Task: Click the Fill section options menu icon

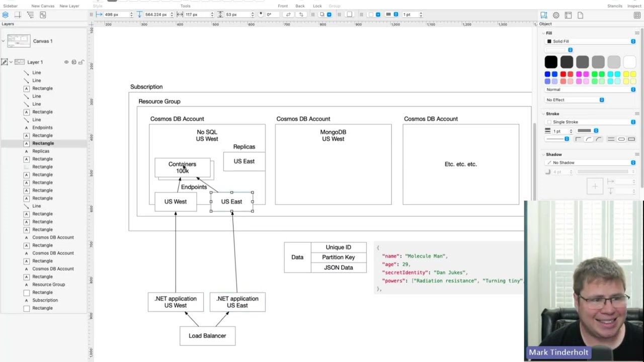Action: click(x=637, y=33)
